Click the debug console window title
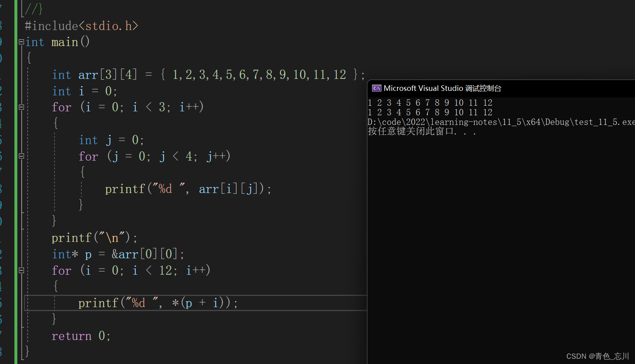 pyautogui.click(x=442, y=88)
